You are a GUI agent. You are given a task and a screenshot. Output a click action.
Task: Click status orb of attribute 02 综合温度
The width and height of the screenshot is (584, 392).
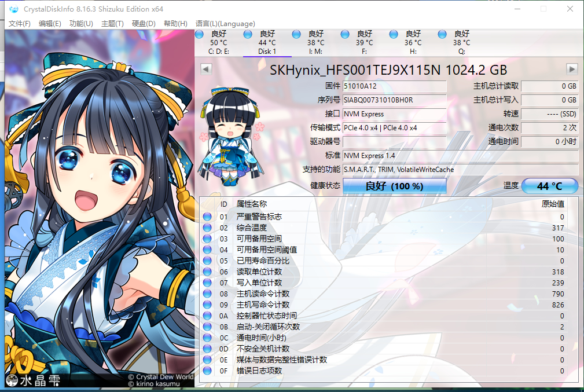[207, 228]
